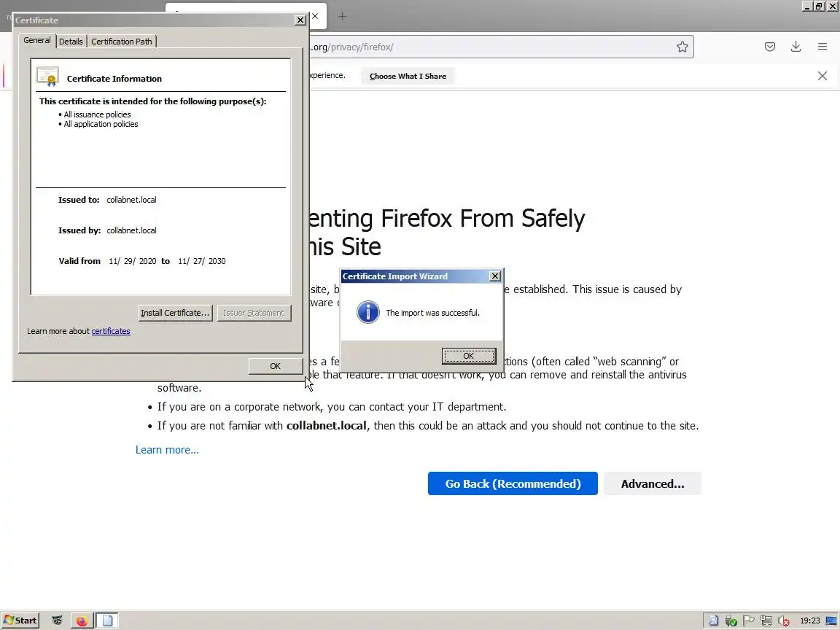Screen dimensions: 840x630
Task: Close the current Firefox tab
Action: 315,16
